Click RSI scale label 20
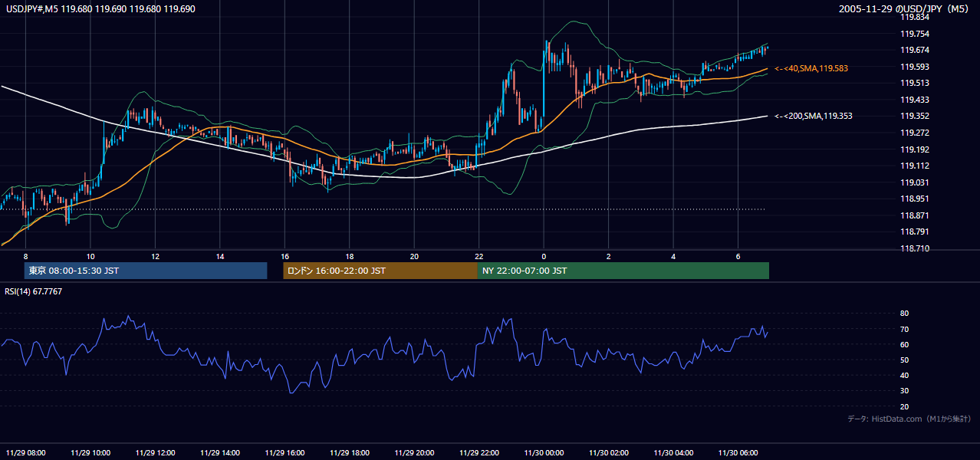The image size is (980, 460). (x=904, y=406)
